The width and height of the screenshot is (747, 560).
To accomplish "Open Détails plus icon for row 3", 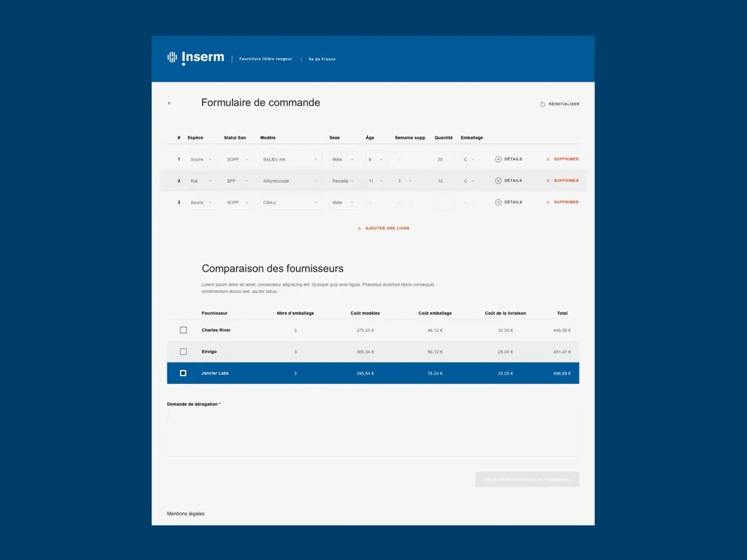I will [498, 202].
